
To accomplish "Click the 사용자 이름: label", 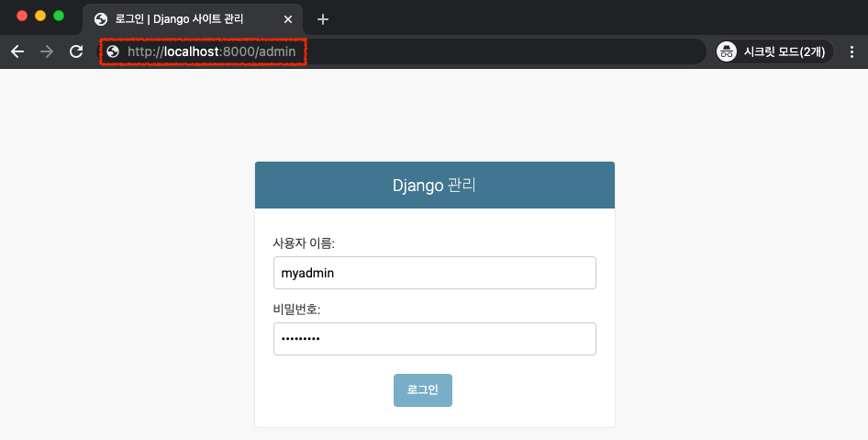I will click(304, 243).
